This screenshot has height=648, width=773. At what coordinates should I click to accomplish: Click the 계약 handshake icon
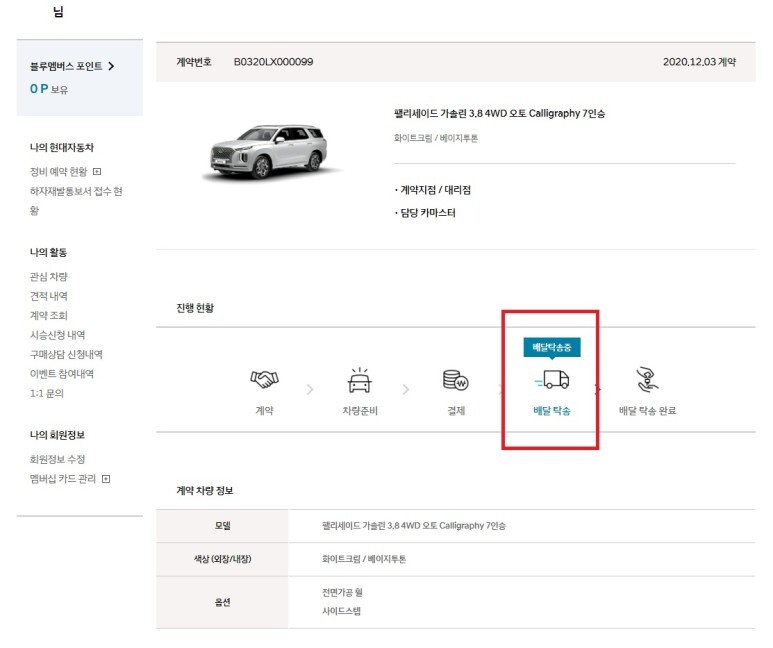tap(264, 380)
